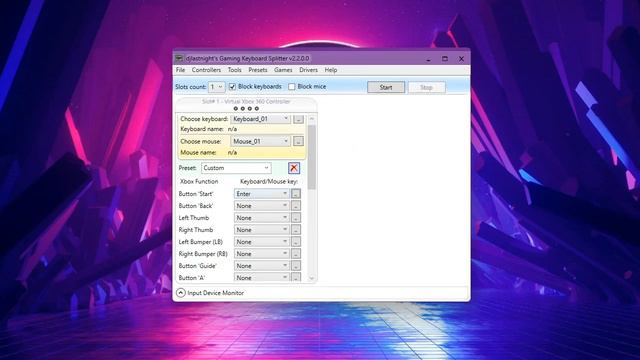This screenshot has height=360, width=640.
Task: Open the File menu
Action: click(180, 70)
